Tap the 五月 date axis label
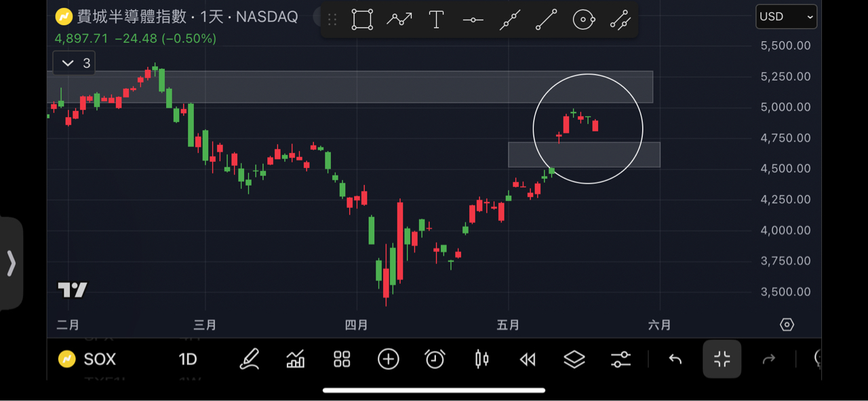The height and width of the screenshot is (401, 868). point(508,325)
